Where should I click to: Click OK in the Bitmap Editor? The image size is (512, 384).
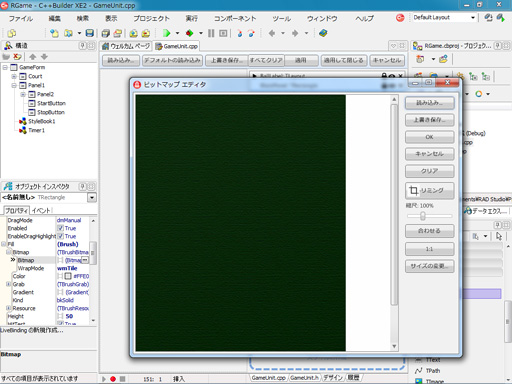pos(429,137)
